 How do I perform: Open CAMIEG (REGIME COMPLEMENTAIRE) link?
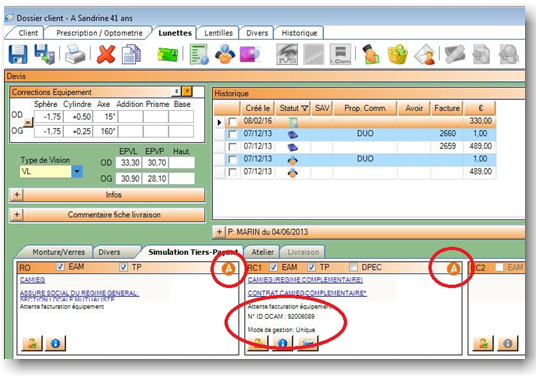[x=305, y=280]
